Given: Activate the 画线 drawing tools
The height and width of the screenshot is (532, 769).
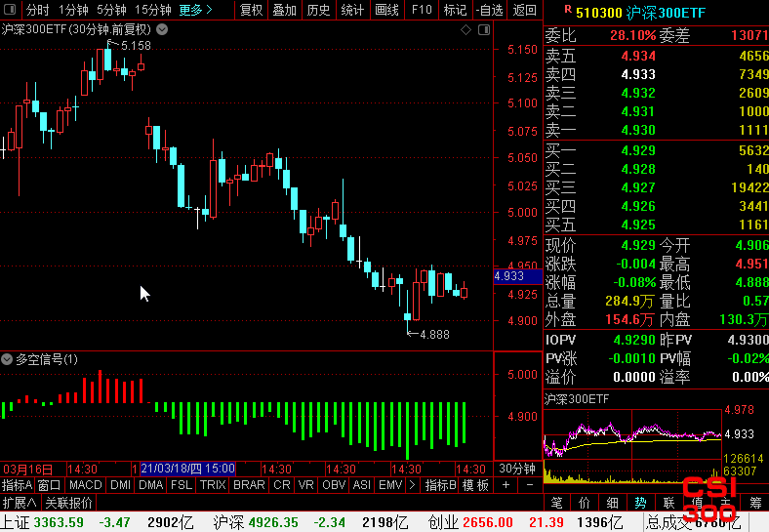Looking at the screenshot, I should click(x=386, y=10).
